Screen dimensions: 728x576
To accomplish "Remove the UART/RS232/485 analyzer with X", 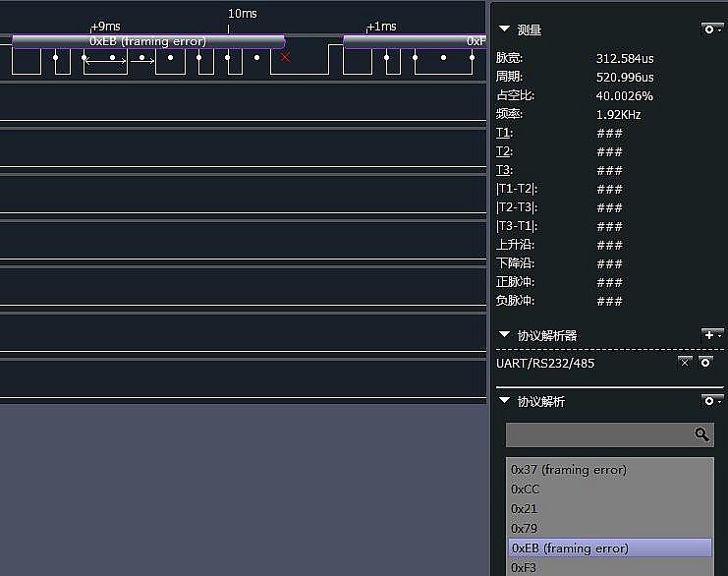I will 685,363.
